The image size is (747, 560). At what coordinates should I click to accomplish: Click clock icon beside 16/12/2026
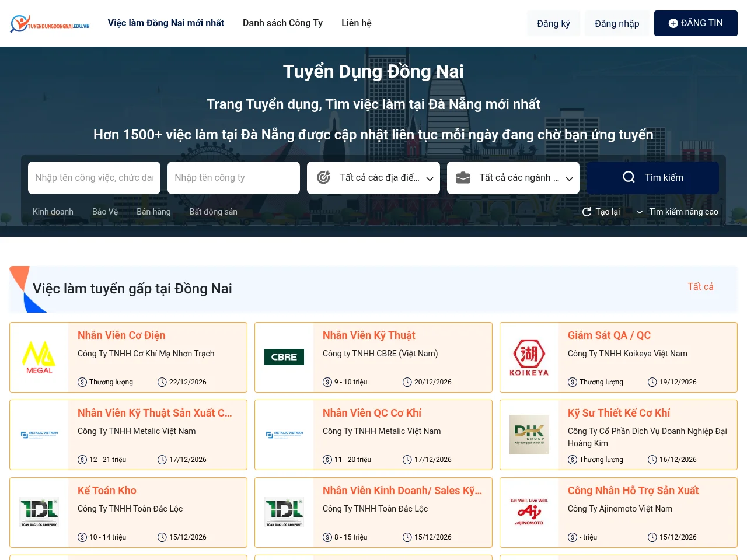coord(652,460)
